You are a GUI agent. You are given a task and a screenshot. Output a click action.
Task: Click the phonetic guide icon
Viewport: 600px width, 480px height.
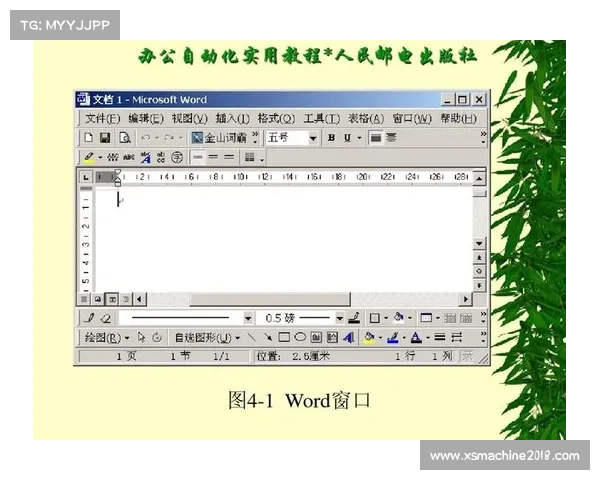112,157
